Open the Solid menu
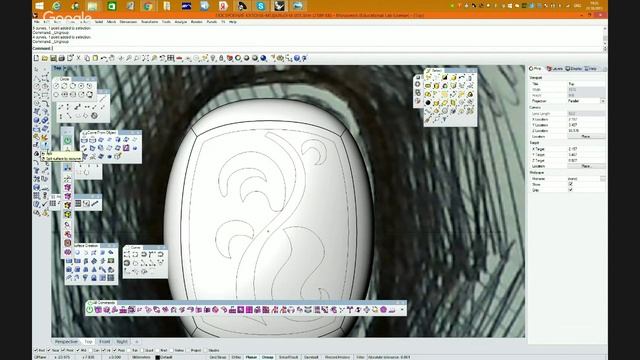The height and width of the screenshot is (360, 640). click(x=99, y=22)
